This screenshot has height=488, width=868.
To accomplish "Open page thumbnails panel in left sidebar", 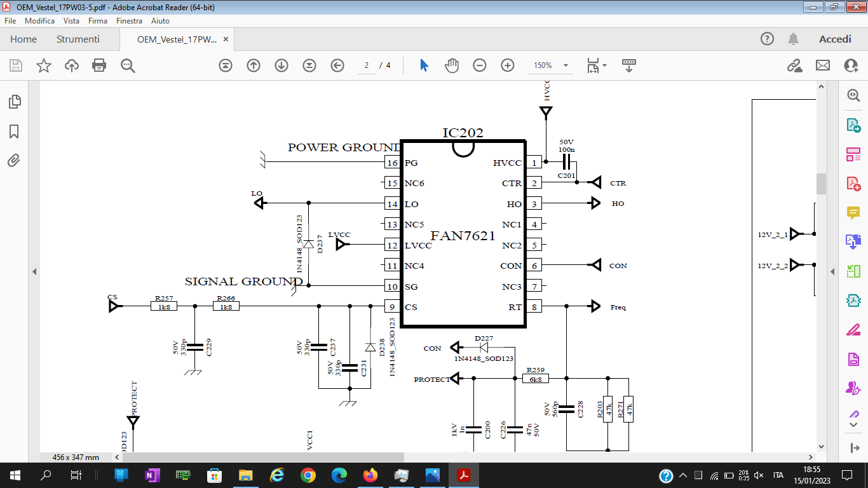I will coord(14,102).
